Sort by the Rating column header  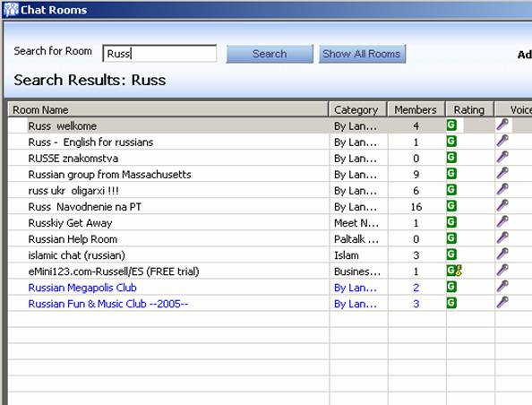point(469,109)
